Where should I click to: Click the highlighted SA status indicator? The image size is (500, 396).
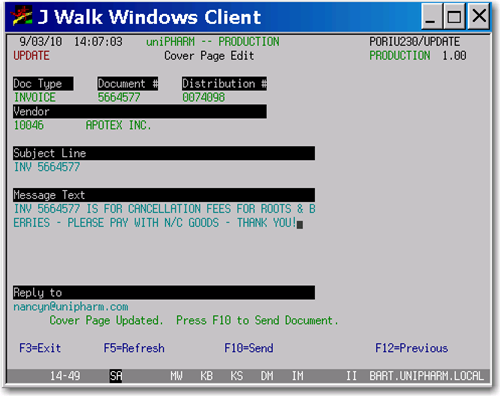click(x=116, y=376)
